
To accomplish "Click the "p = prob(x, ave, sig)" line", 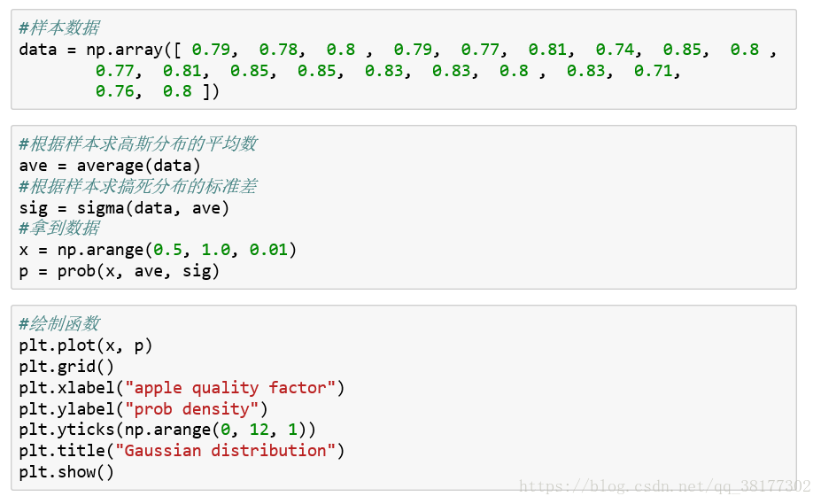I will pyautogui.click(x=120, y=271).
